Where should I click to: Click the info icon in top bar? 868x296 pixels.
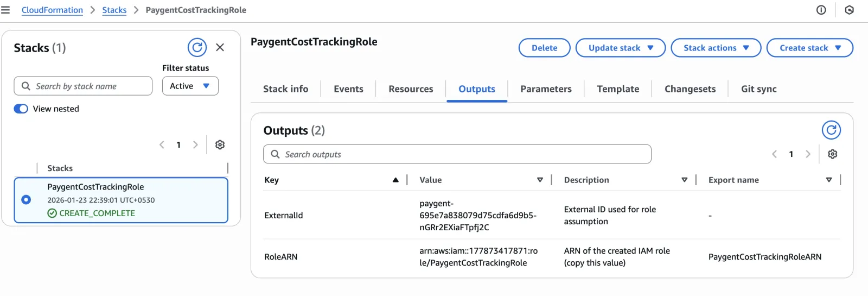pyautogui.click(x=821, y=10)
